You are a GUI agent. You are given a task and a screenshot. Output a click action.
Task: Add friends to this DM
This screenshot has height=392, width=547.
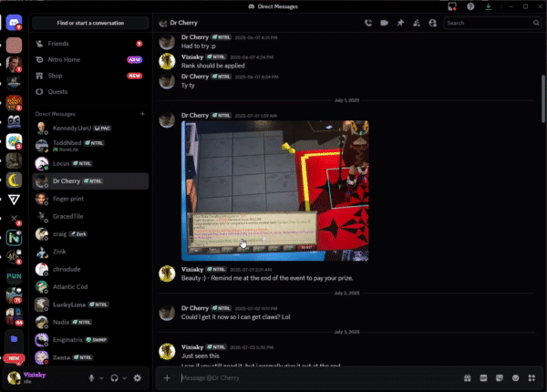tap(416, 22)
